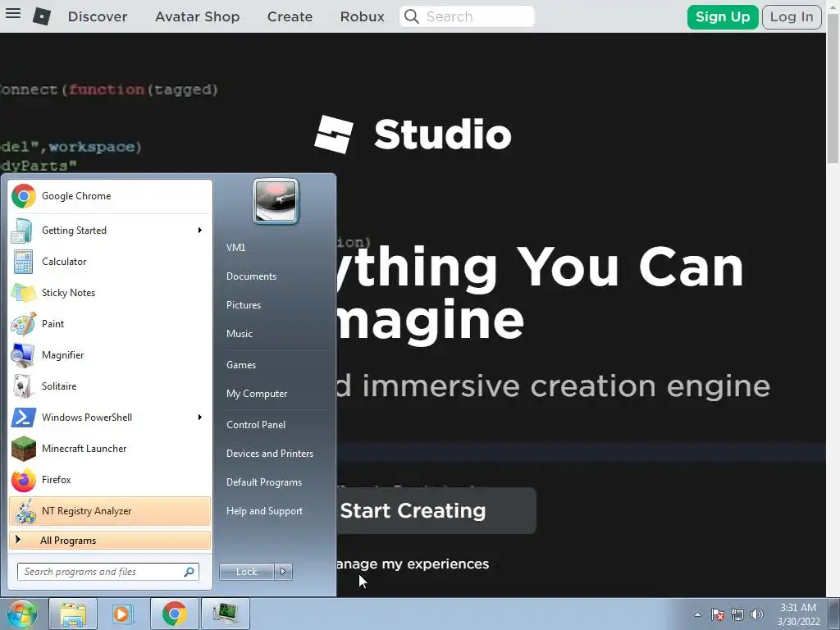Open Default Programs
Screen dimensions: 840x630
point(264,482)
